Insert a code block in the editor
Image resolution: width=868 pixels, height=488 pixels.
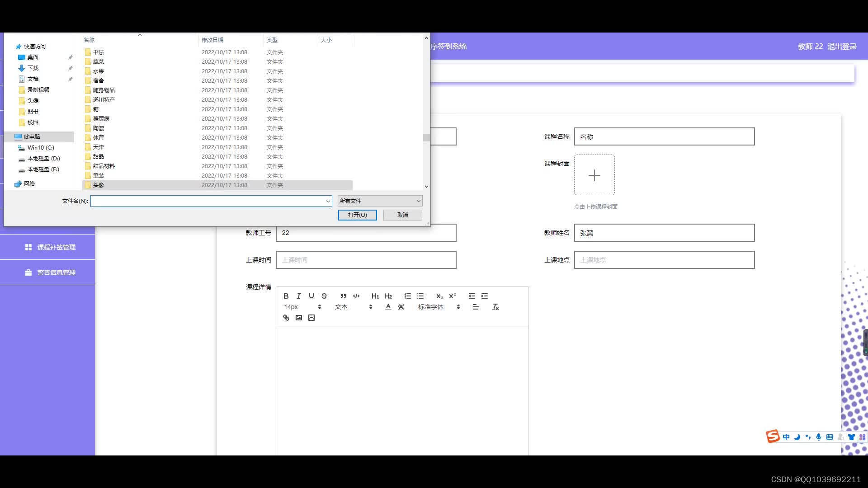click(356, 296)
